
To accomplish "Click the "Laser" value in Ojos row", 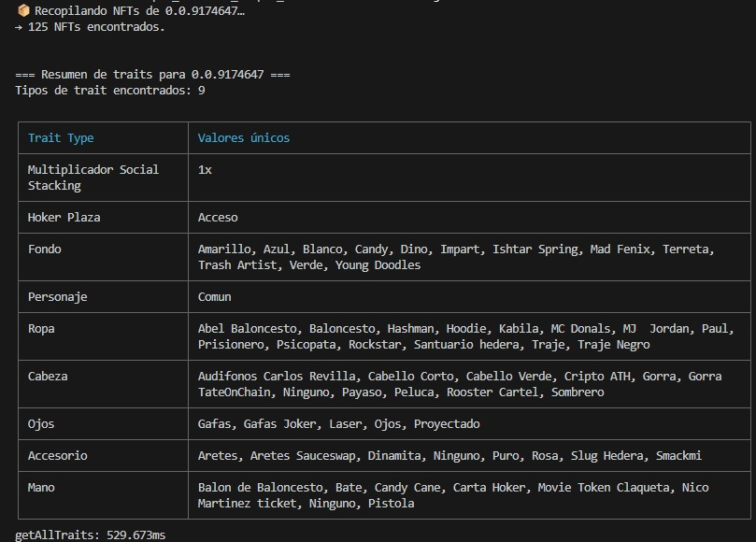I will pos(345,424).
